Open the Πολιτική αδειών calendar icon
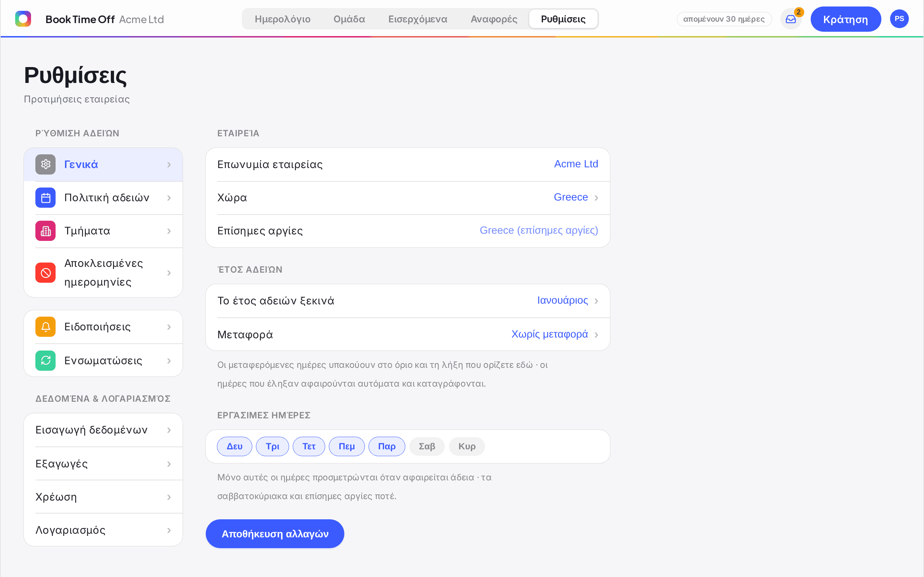This screenshot has width=924, height=577. point(45,198)
